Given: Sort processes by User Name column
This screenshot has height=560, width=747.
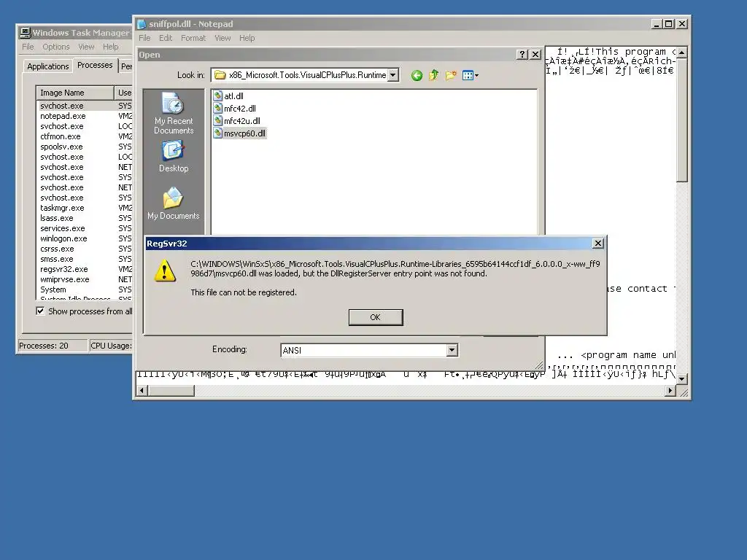Looking at the screenshot, I should tap(124, 93).
